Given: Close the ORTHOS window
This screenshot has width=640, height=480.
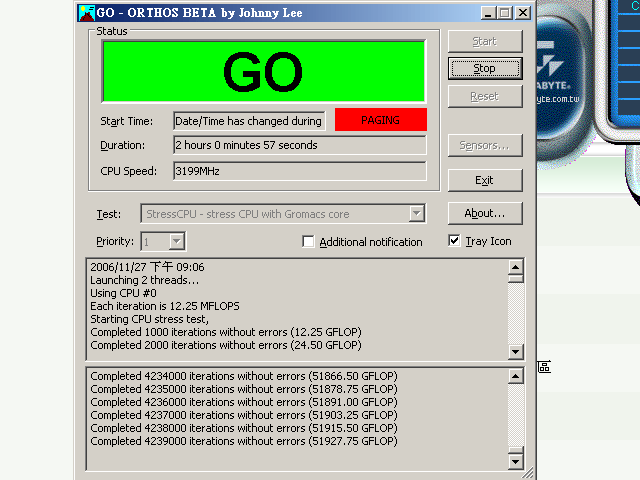Looking at the screenshot, I should click(523, 13).
